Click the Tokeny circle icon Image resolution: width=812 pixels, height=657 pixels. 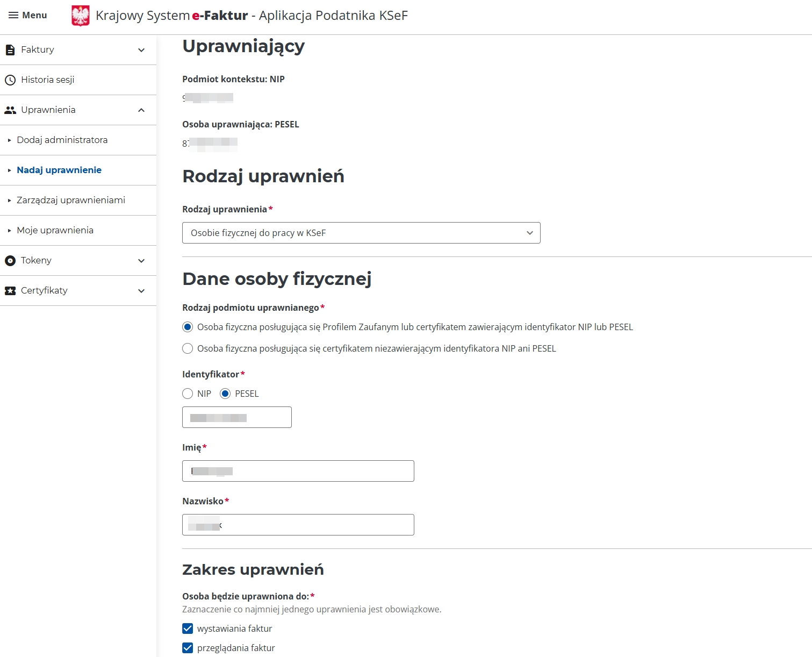[x=10, y=261]
